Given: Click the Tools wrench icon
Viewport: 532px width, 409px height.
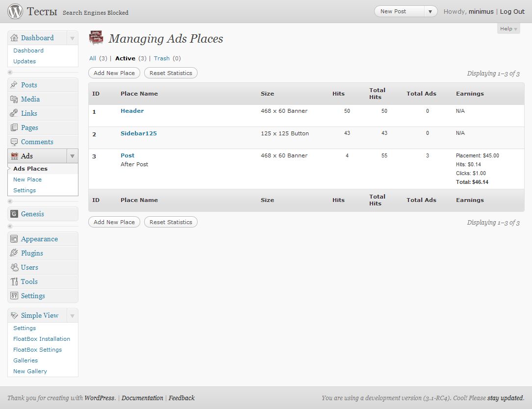Looking at the screenshot, I should click(x=14, y=281).
